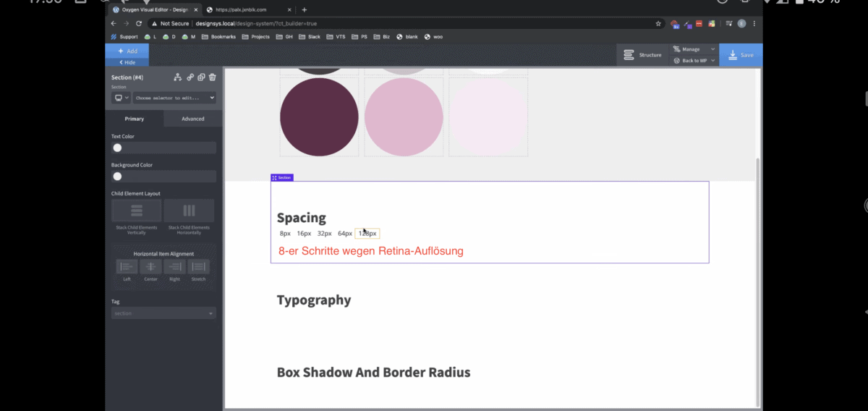This screenshot has width=868, height=411.
Task: Expand the Tag dropdown showing section
Action: coord(163,313)
